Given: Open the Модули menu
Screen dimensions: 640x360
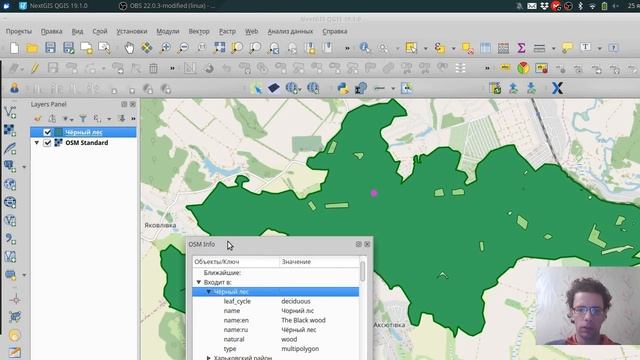Looking at the screenshot, I should click(x=168, y=31).
